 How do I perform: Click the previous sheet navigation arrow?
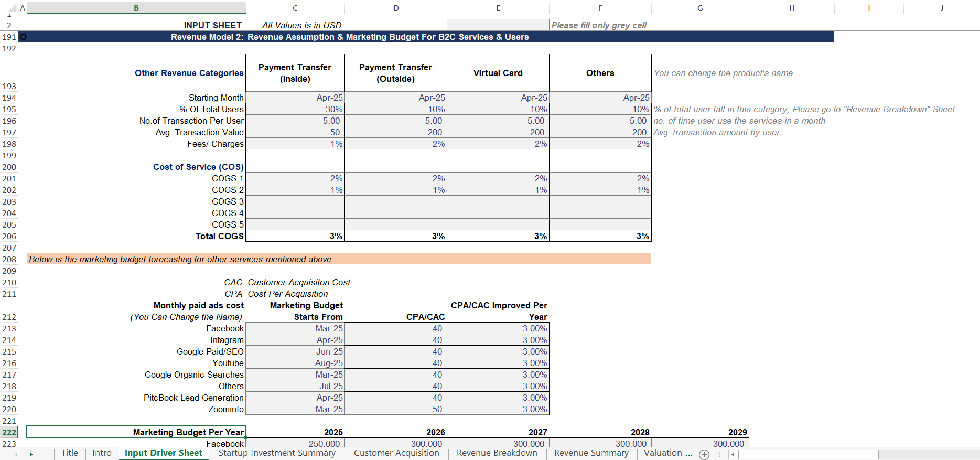point(16,454)
